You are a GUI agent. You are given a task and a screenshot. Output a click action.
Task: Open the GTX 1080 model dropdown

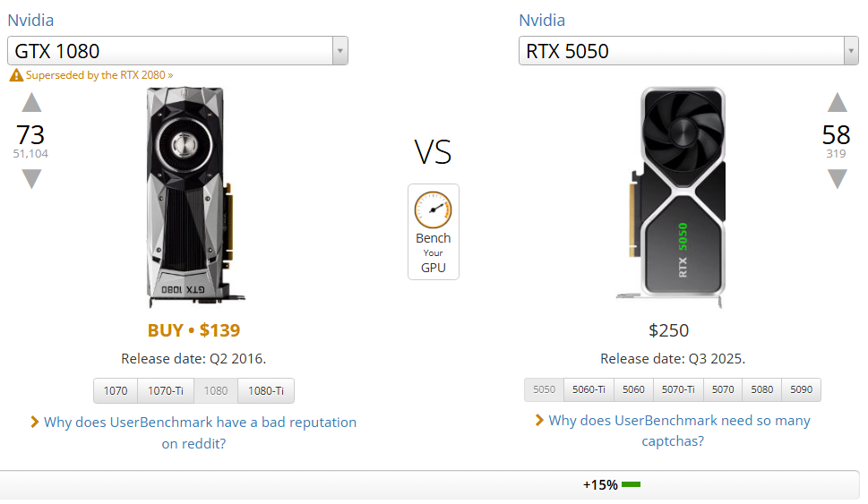click(x=339, y=51)
